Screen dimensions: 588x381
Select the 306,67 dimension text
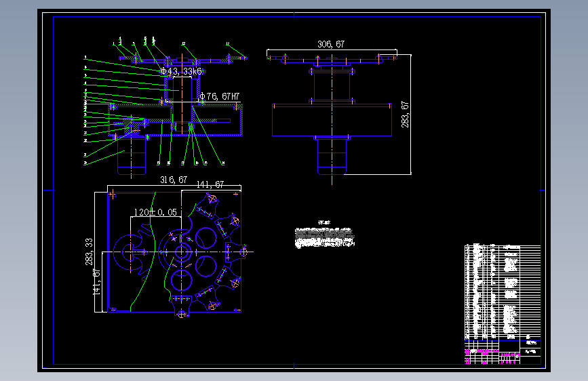331,44
